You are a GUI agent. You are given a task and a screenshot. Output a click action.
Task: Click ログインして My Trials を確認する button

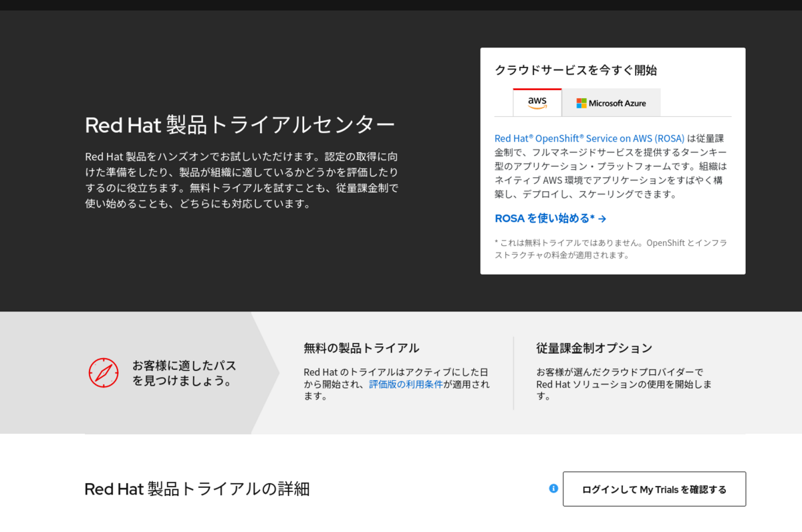[654, 489]
